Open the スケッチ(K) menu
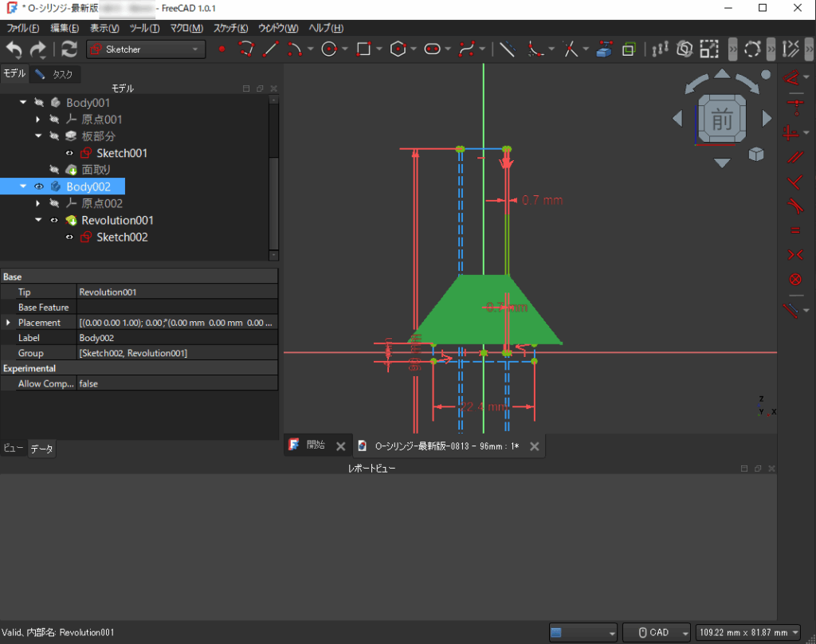 [x=230, y=28]
